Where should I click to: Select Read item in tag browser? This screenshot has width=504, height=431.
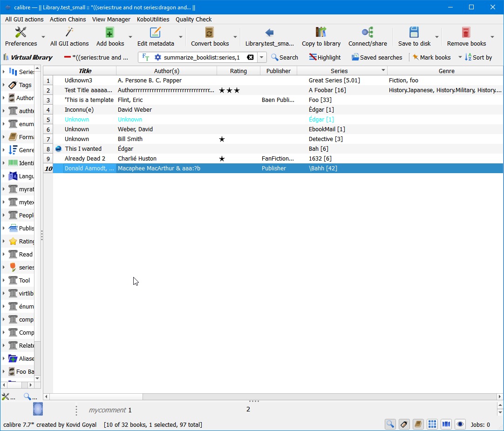(x=20, y=254)
